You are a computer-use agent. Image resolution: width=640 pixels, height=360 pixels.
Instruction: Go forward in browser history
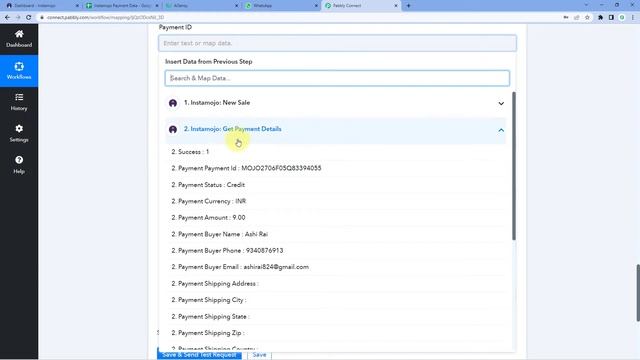[x=18, y=18]
